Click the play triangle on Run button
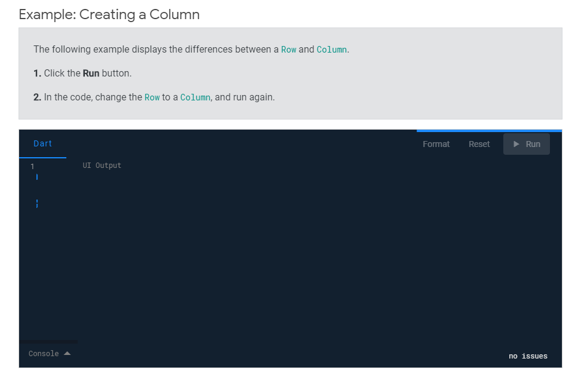584x392 pixels. coord(516,144)
